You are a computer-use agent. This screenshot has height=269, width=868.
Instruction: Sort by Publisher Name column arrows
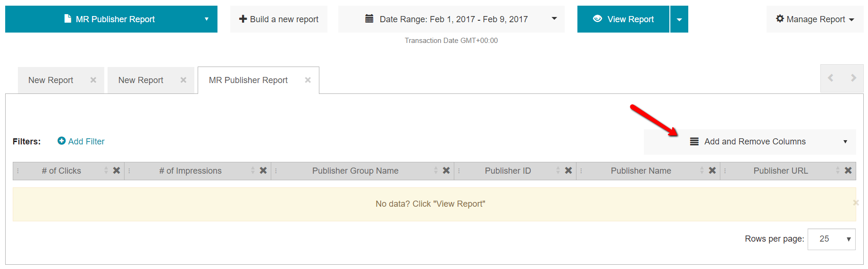point(702,170)
